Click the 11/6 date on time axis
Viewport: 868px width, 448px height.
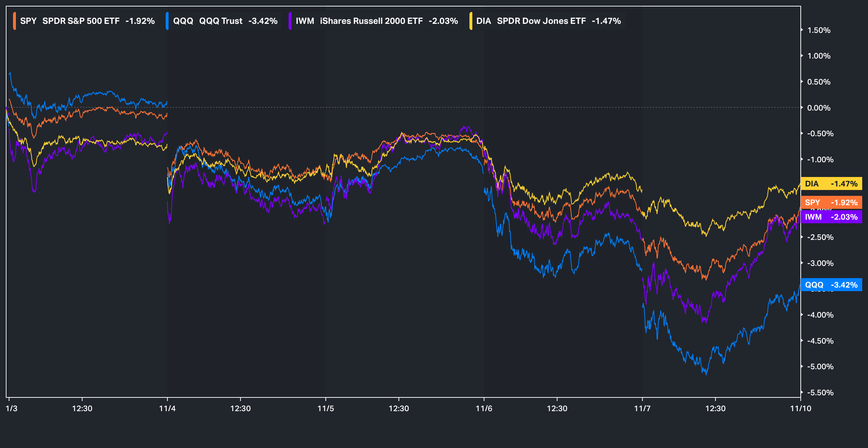pyautogui.click(x=484, y=409)
